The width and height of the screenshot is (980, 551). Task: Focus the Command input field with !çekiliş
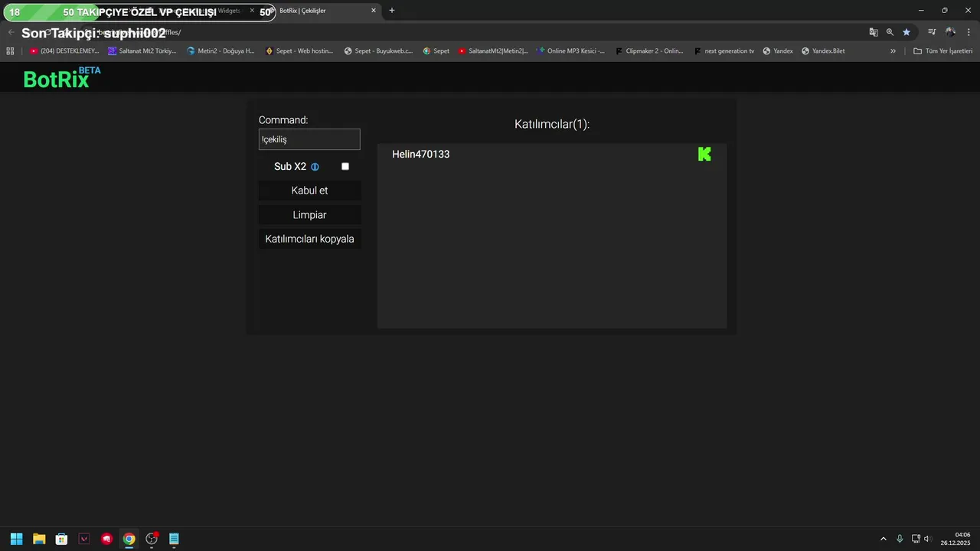coord(309,139)
